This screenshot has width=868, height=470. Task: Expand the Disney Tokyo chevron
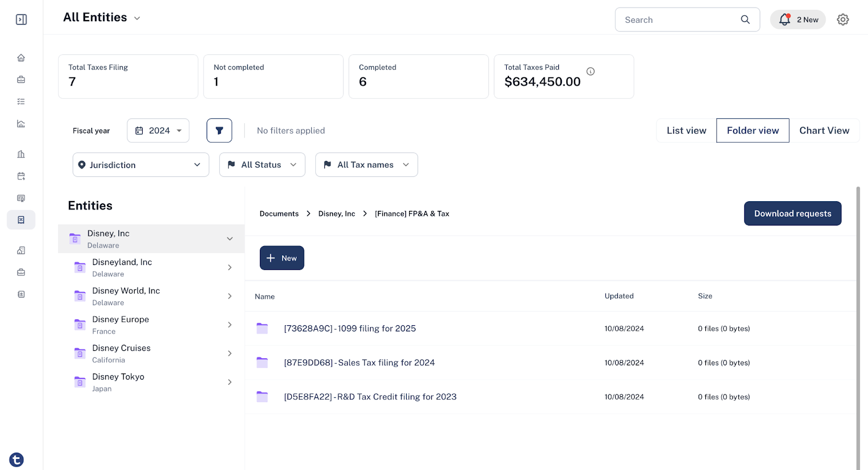pyautogui.click(x=229, y=382)
